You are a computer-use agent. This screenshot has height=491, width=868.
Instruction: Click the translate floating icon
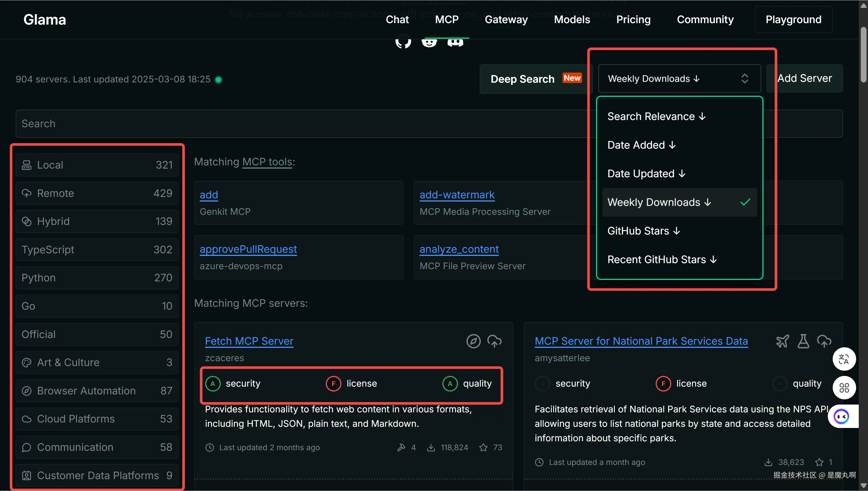click(844, 359)
